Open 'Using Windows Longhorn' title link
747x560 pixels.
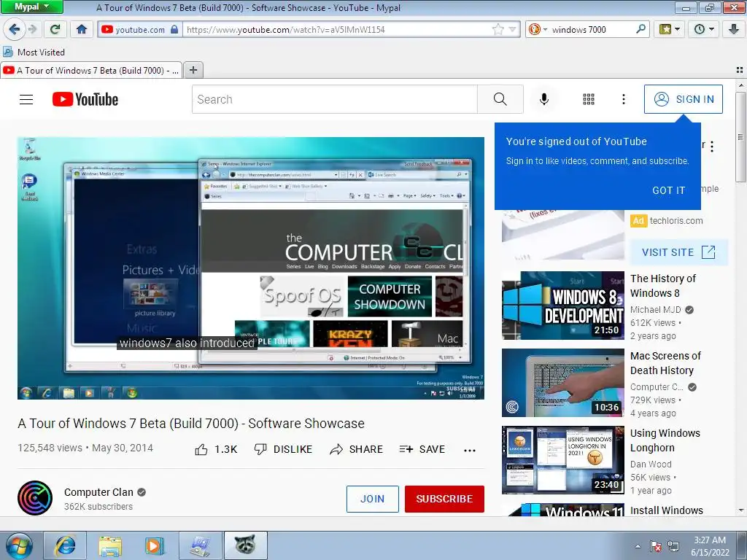click(x=665, y=440)
